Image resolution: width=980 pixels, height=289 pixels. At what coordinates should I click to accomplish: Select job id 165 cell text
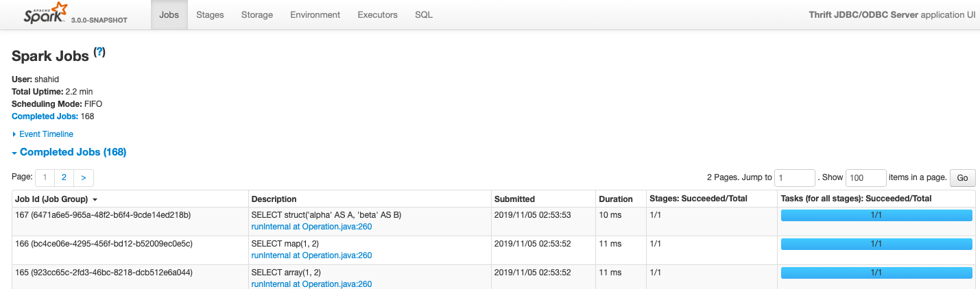pyautogui.click(x=104, y=273)
